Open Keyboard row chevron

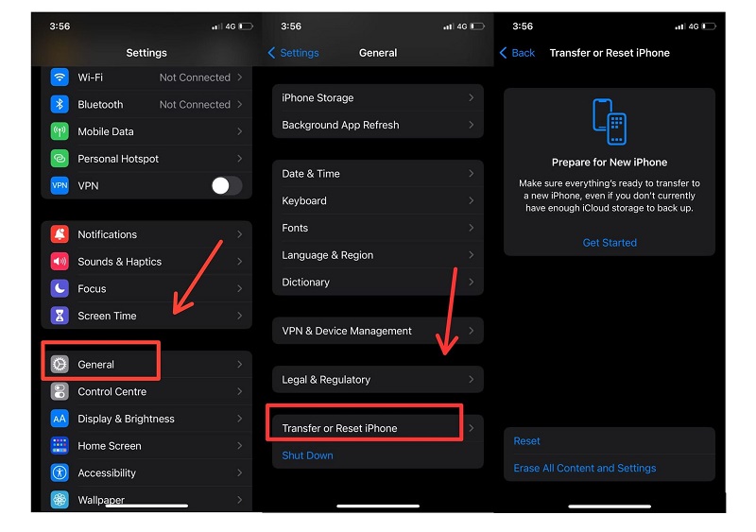coord(471,200)
